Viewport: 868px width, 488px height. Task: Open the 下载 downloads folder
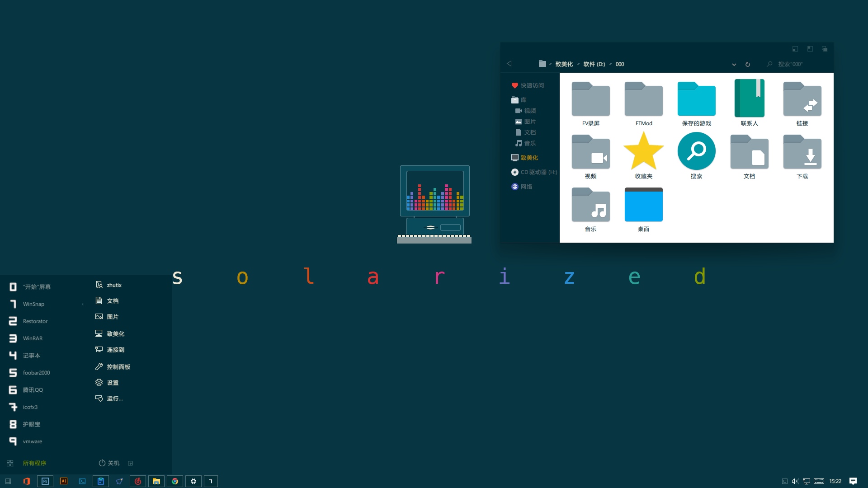click(x=802, y=156)
